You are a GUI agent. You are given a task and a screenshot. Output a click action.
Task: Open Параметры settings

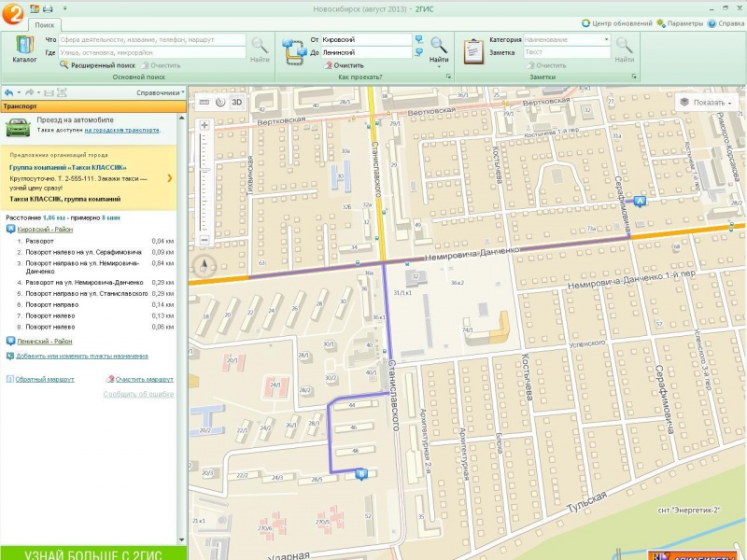(x=680, y=23)
